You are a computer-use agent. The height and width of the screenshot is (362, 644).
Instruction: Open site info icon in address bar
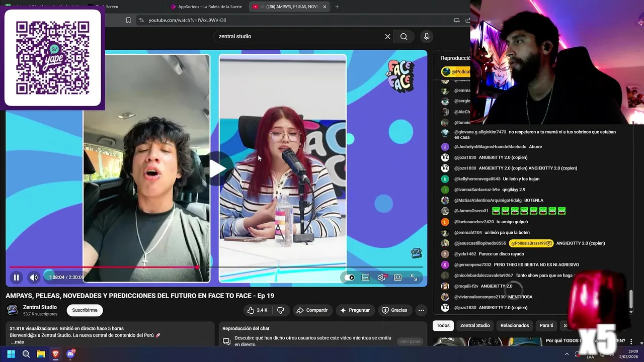[x=141, y=20]
